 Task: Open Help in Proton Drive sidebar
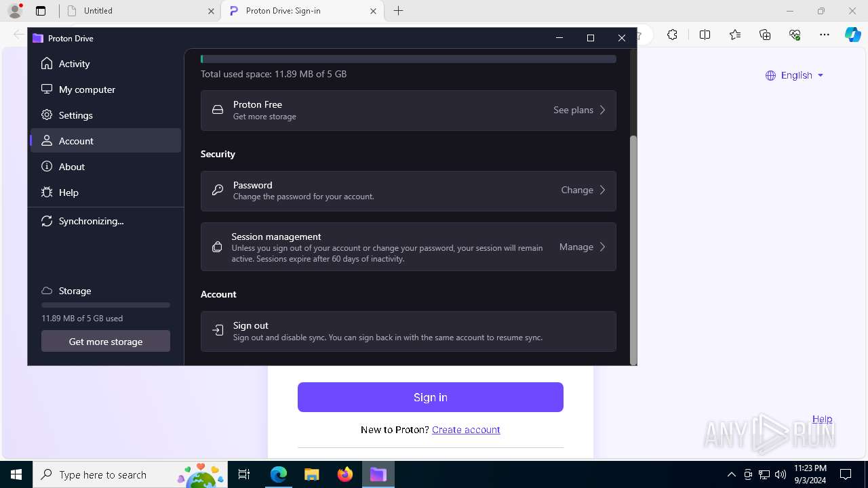[x=106, y=192]
